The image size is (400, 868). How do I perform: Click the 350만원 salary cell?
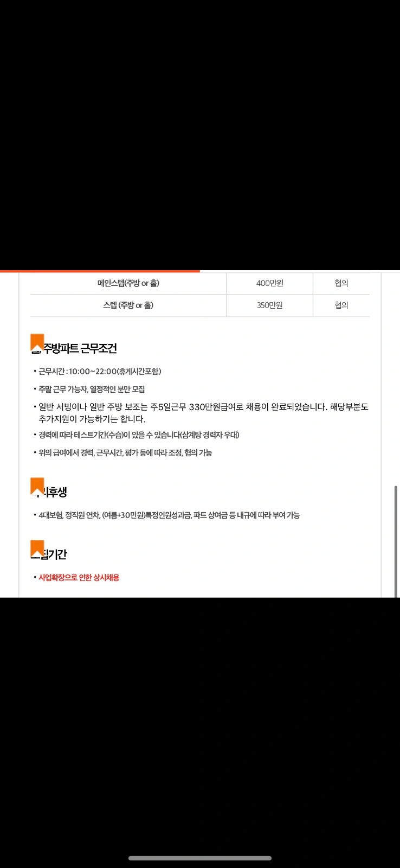(x=269, y=305)
